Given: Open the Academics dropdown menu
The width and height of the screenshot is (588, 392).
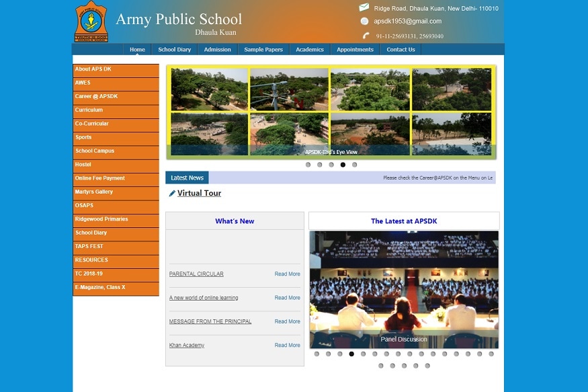Looking at the screenshot, I should coord(309,49).
